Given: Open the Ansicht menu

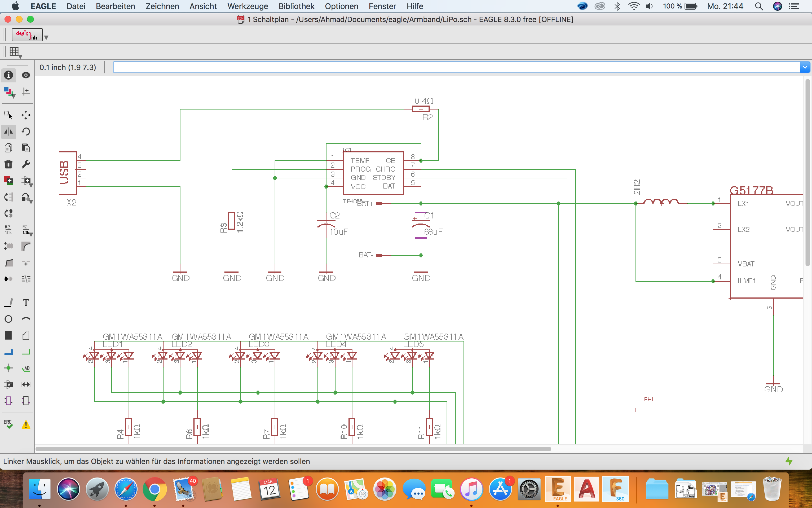Looking at the screenshot, I should point(203,6).
